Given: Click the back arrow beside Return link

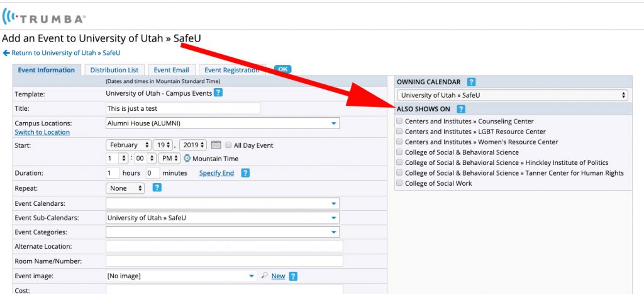Looking at the screenshot, I should (6, 53).
